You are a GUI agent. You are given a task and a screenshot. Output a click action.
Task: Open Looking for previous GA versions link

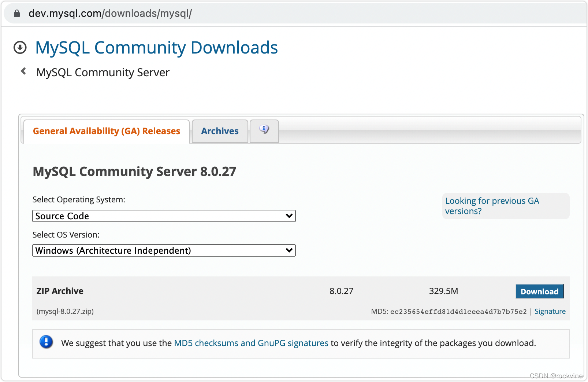coord(492,206)
